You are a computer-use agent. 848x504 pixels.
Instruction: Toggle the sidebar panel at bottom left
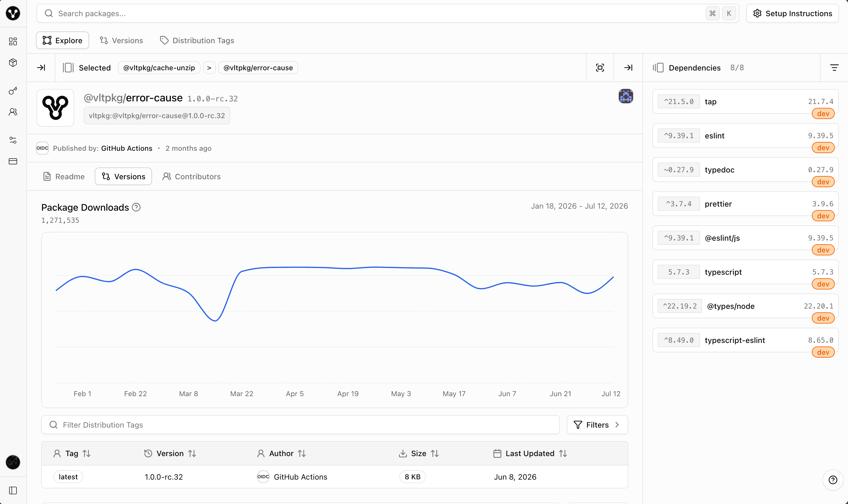[13, 490]
